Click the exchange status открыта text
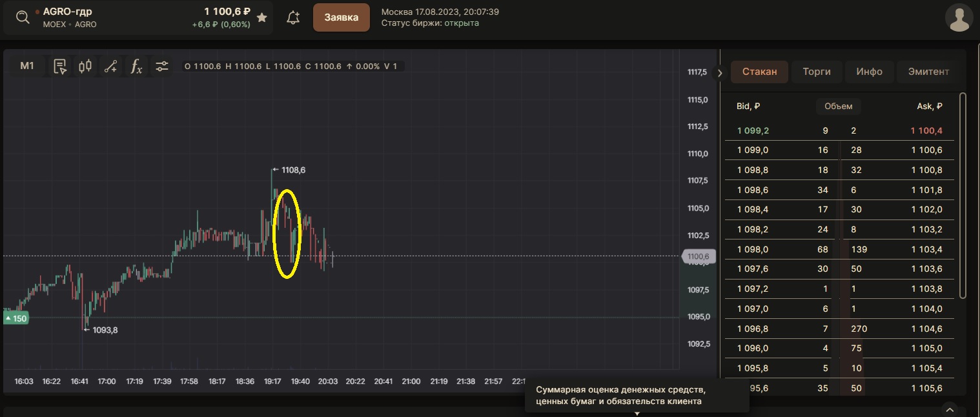Image resolution: width=980 pixels, height=417 pixels. tap(462, 23)
